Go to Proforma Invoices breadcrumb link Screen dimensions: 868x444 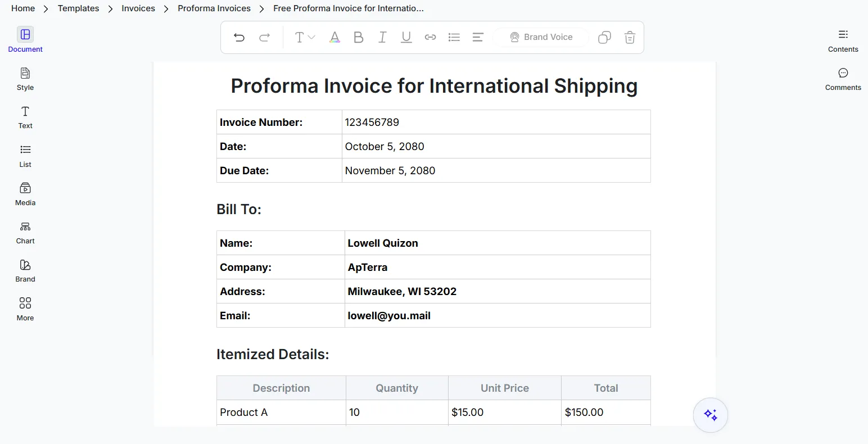click(214, 8)
